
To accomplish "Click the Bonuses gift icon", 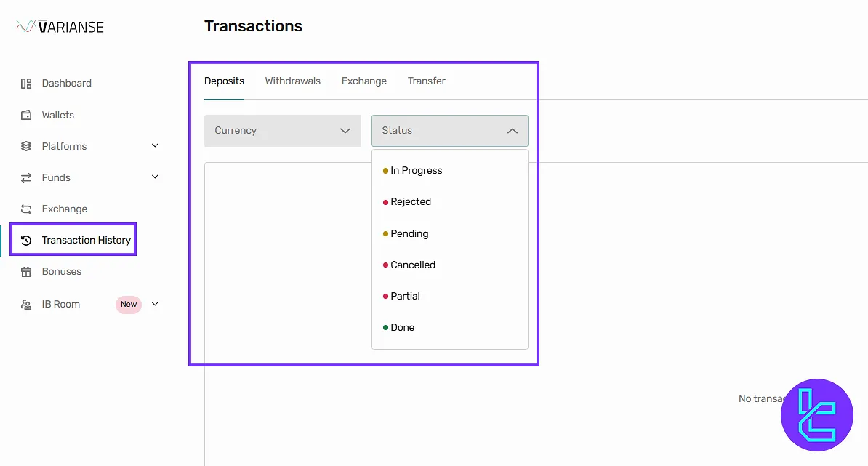I will (x=26, y=272).
